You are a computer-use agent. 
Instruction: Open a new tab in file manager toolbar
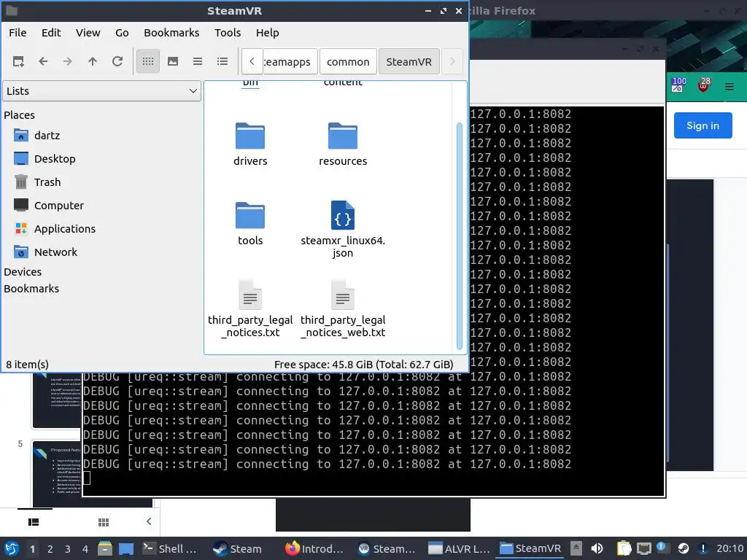18,61
